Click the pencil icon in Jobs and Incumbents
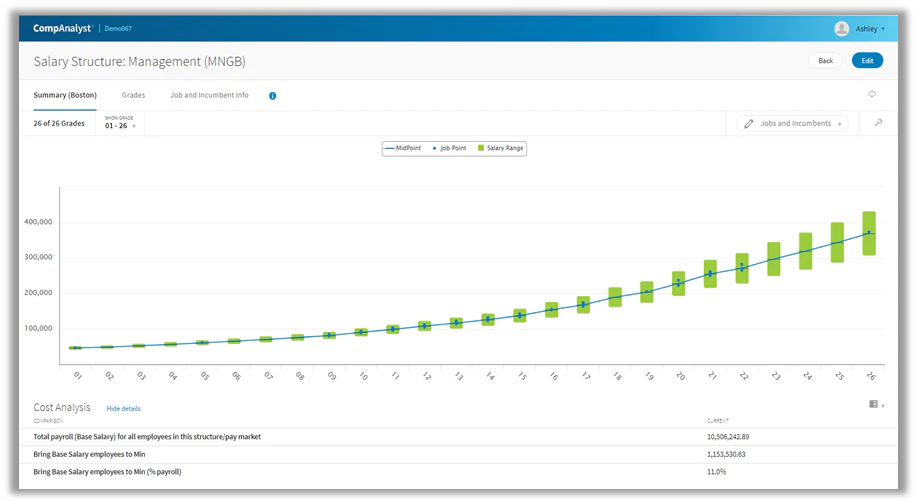This screenshot has width=917, height=504. (749, 124)
